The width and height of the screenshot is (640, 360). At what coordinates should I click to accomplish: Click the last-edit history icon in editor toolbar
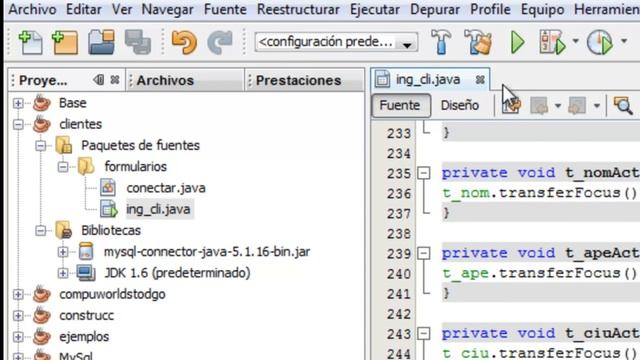(511, 105)
